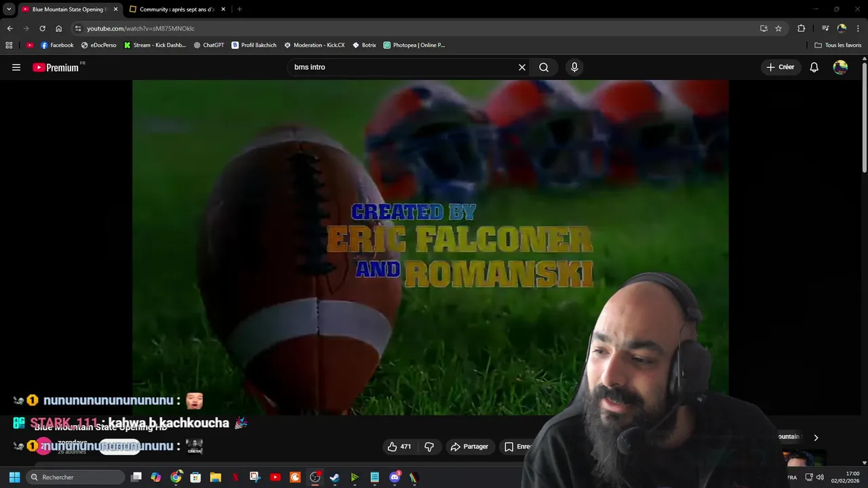Image resolution: width=868 pixels, height=488 pixels.
Task: Open the Stream - Kick Dashboard bookmark
Action: [x=155, y=45]
